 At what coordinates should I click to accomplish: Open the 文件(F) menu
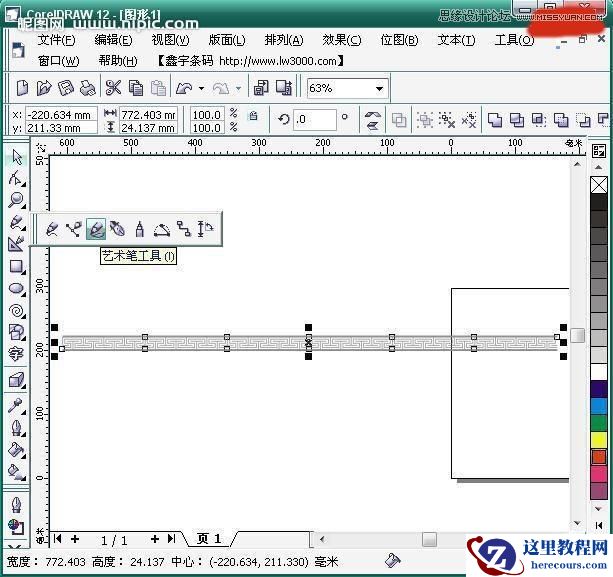[x=56, y=40]
